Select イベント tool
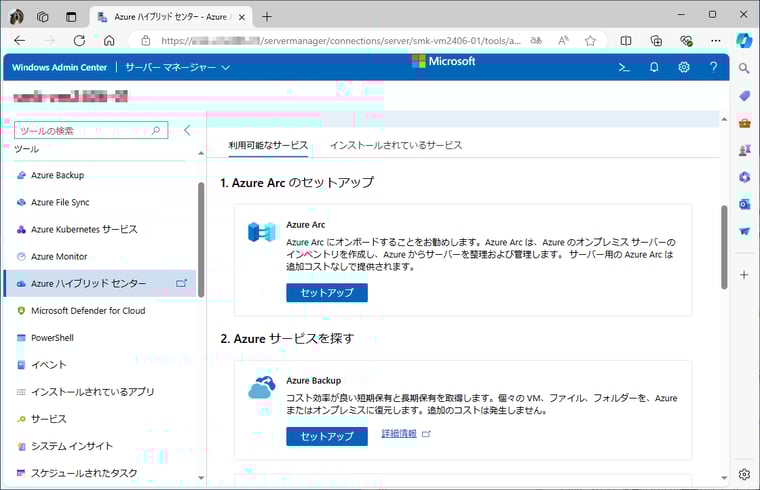 click(x=100, y=364)
